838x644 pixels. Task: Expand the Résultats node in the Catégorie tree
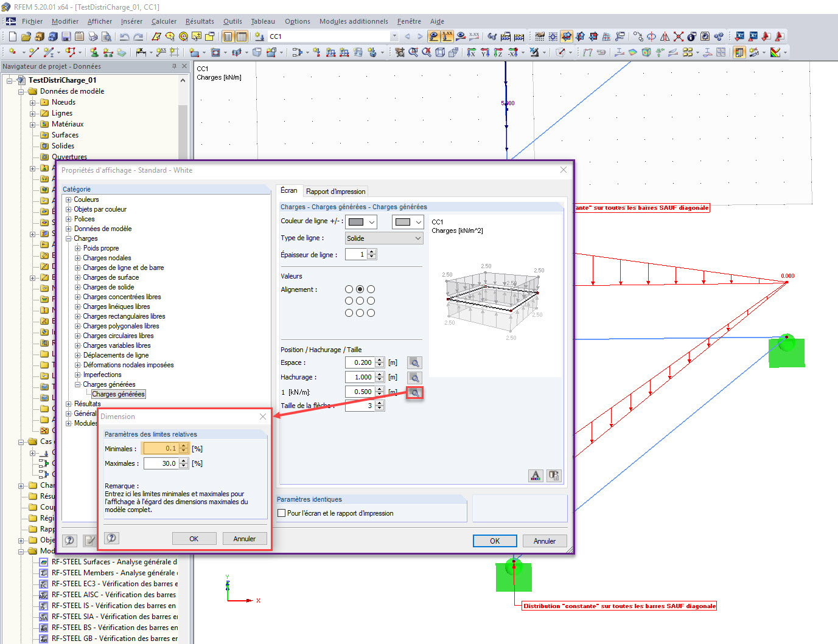tap(69, 403)
